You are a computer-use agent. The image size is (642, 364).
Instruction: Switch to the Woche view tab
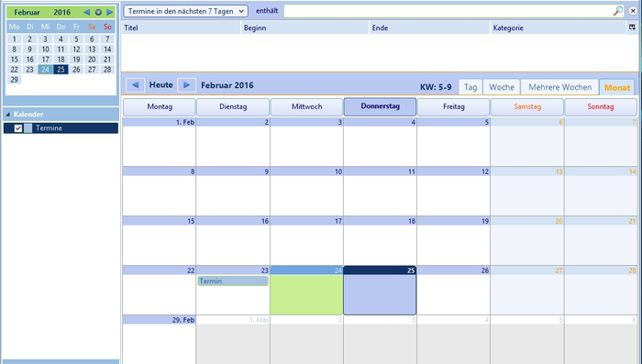point(502,87)
